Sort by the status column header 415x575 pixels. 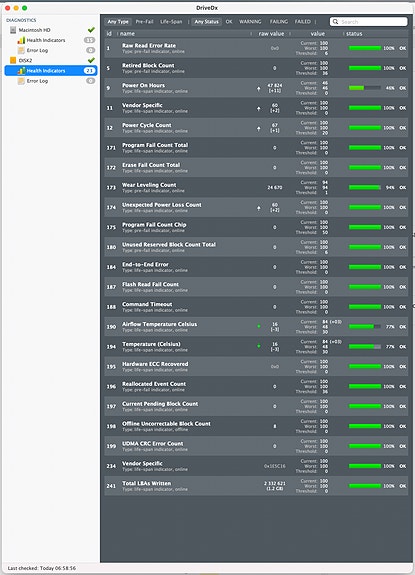click(x=354, y=33)
